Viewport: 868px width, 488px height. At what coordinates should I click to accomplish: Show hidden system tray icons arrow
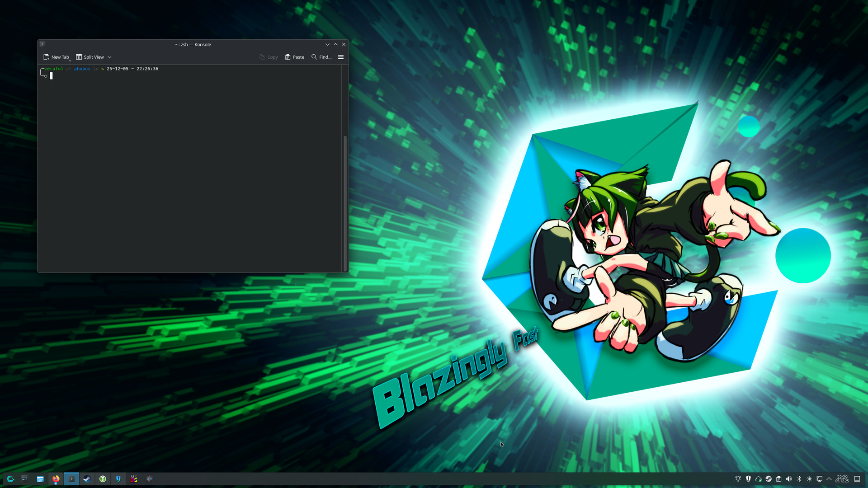(x=829, y=479)
